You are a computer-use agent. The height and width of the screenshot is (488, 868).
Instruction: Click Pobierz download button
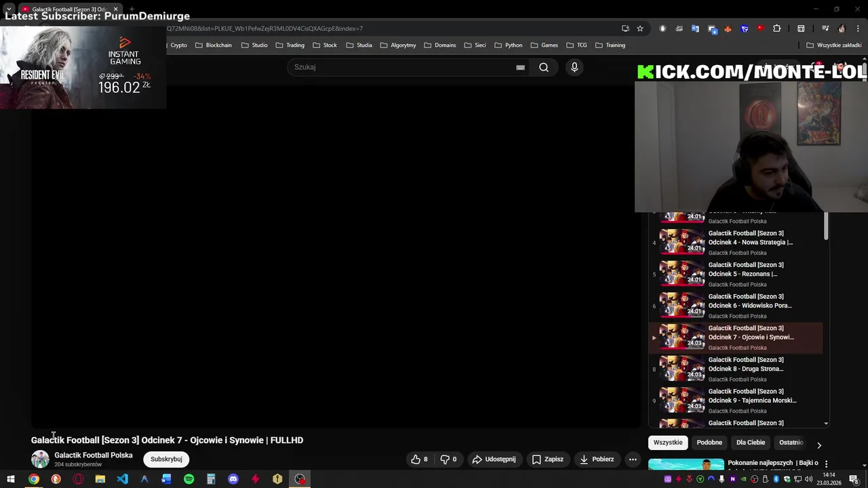pos(597,459)
